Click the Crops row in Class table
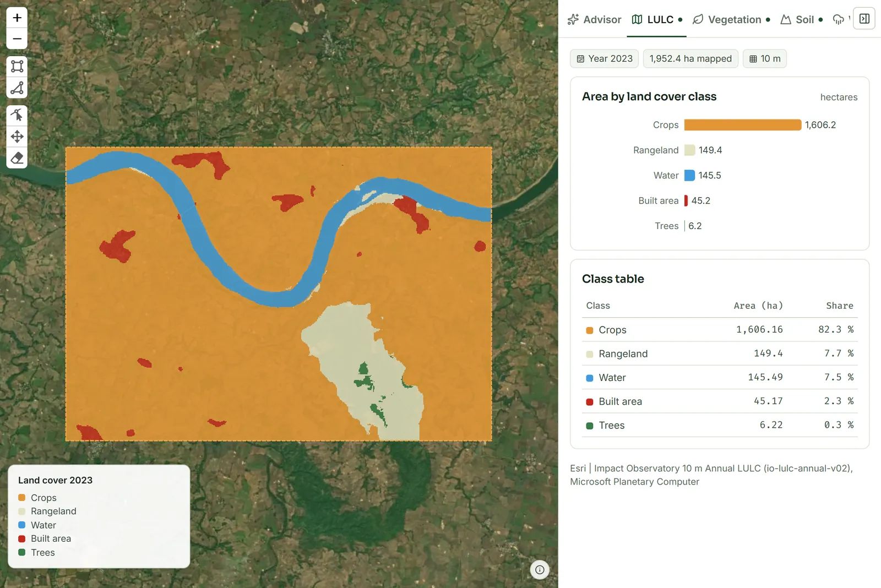This screenshot has width=881, height=588. (x=720, y=330)
